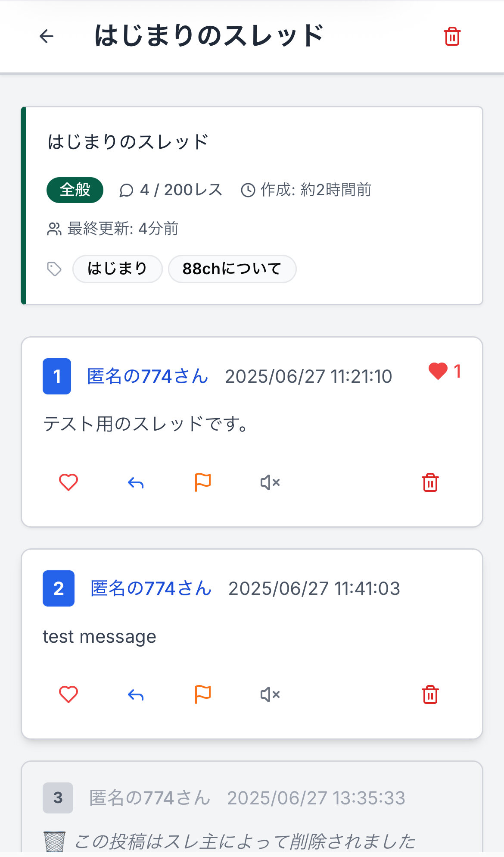Like post 2 with the heart outline
The width and height of the screenshot is (504, 857).
coord(68,694)
